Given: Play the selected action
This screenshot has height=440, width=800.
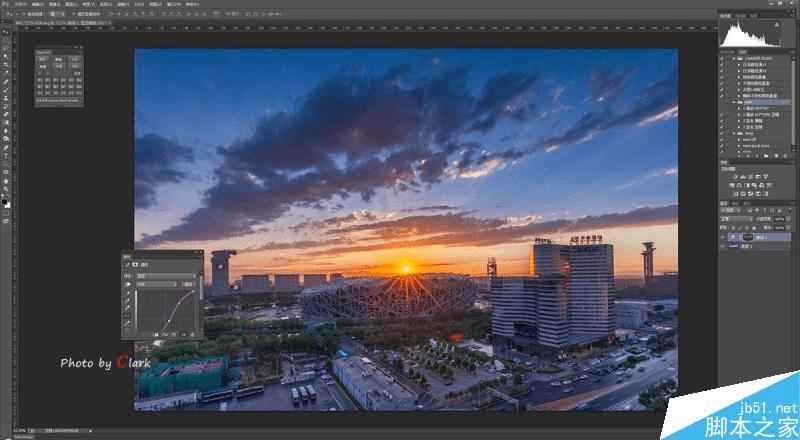Looking at the screenshot, I should point(757,155).
